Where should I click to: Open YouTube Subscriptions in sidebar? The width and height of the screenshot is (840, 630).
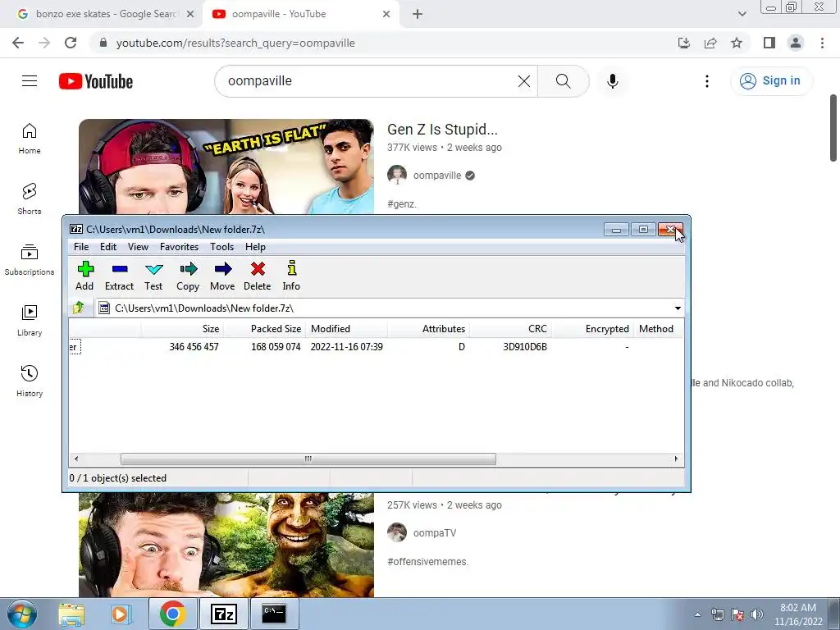[30, 260]
